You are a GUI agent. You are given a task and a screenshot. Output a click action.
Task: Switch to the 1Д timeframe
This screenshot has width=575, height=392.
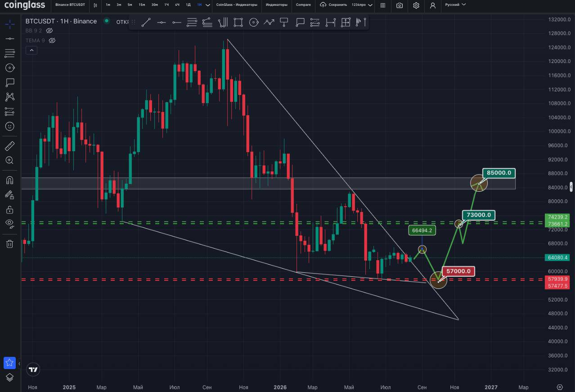(189, 5)
